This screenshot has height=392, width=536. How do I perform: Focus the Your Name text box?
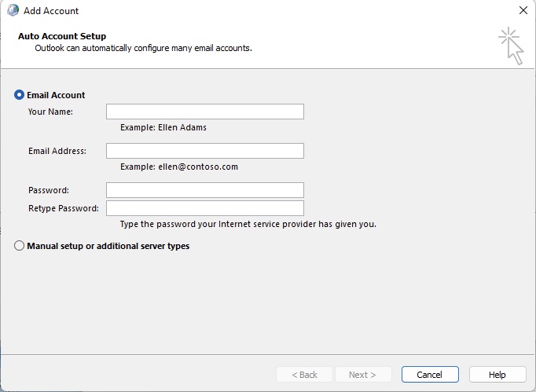point(205,112)
